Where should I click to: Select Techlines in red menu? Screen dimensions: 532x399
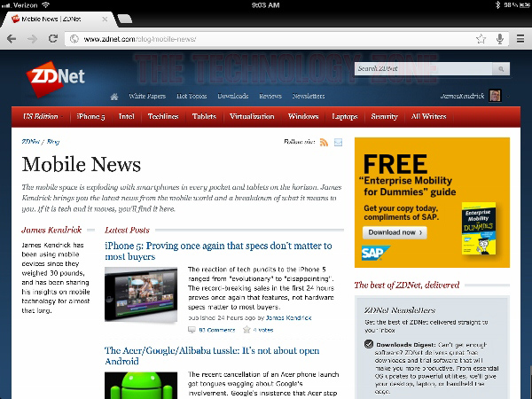click(x=163, y=117)
